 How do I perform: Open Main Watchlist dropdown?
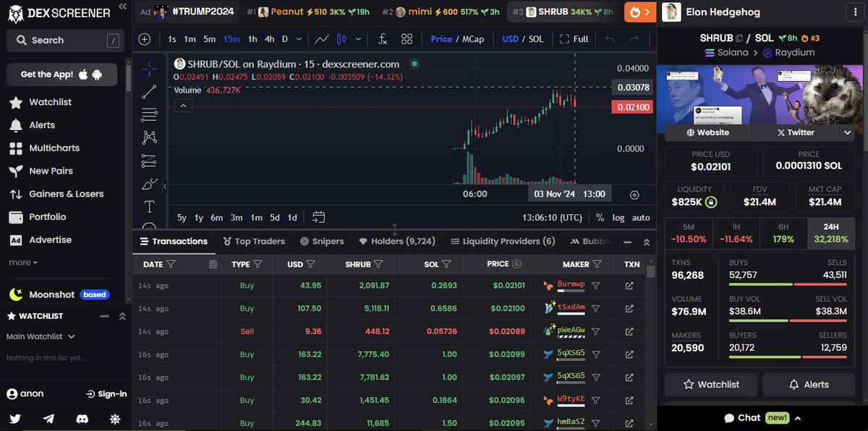point(41,336)
